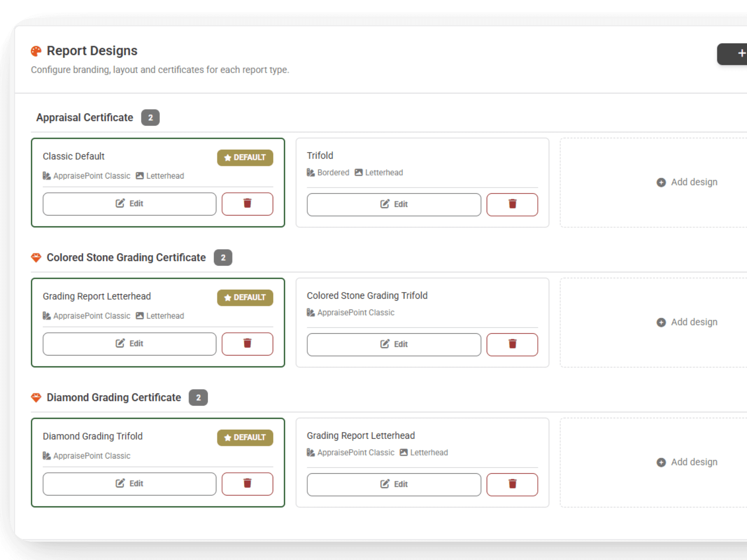Edit the Colored Stone Grading Trifold design

tap(394, 344)
